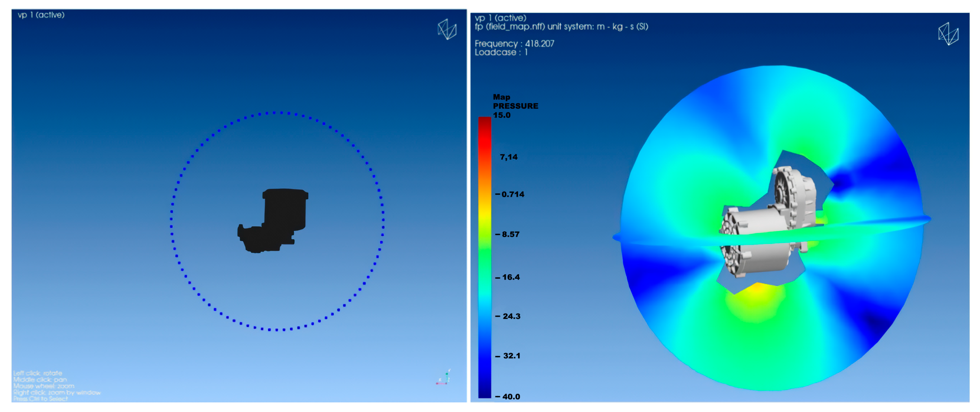
Task: Click the '15.0' maximum legend value
Action: coord(501,115)
